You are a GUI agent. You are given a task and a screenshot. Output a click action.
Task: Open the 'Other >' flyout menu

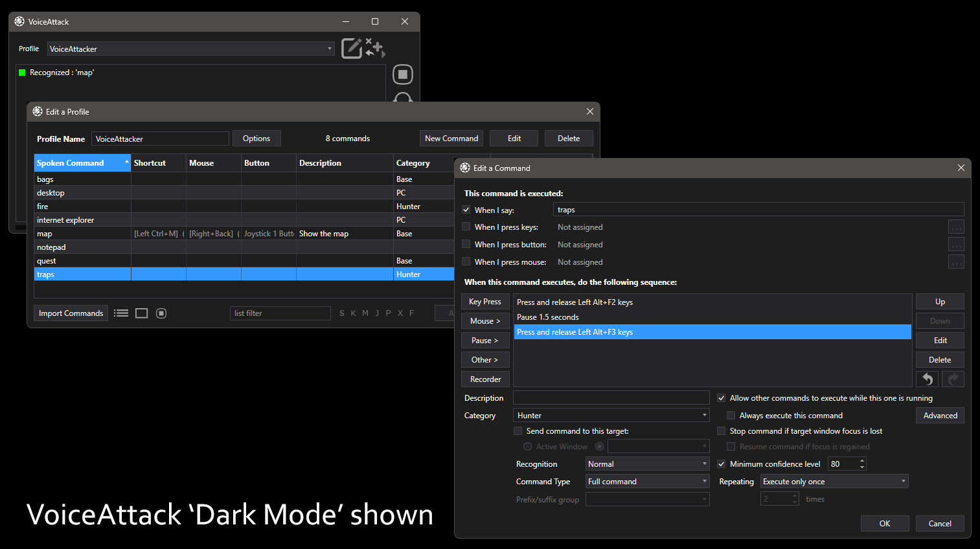[485, 359]
